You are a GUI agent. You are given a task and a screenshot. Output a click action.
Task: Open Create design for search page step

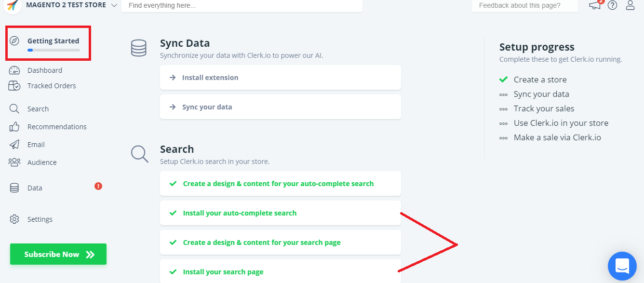280,243
